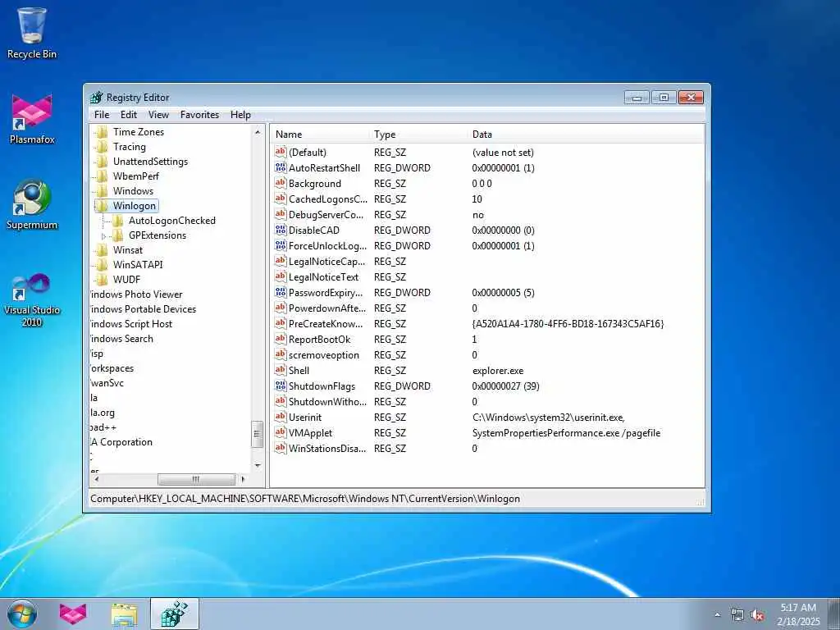Select the WbemPerf key

click(136, 176)
